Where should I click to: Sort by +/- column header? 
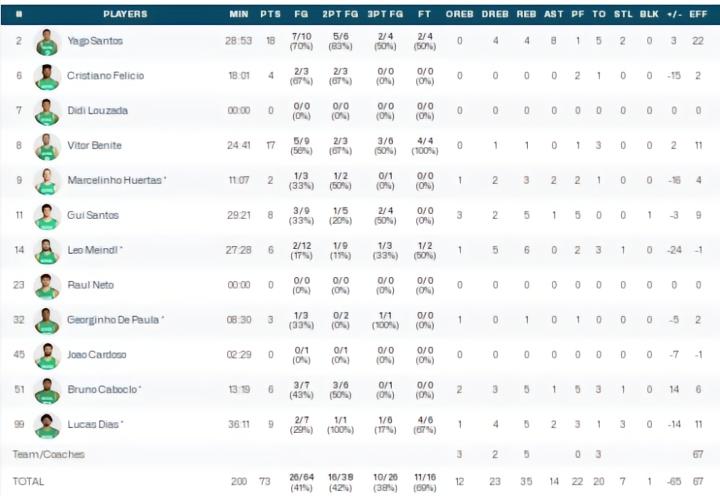coord(674,14)
